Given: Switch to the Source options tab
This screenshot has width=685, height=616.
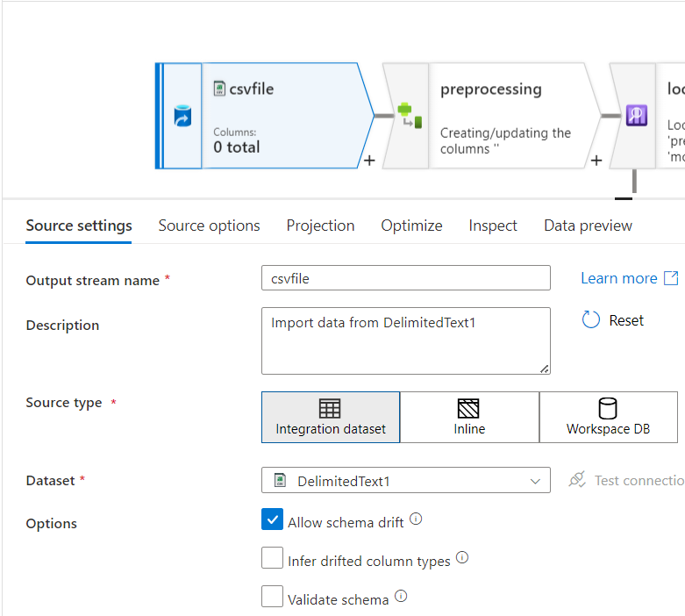Looking at the screenshot, I should tap(209, 226).
